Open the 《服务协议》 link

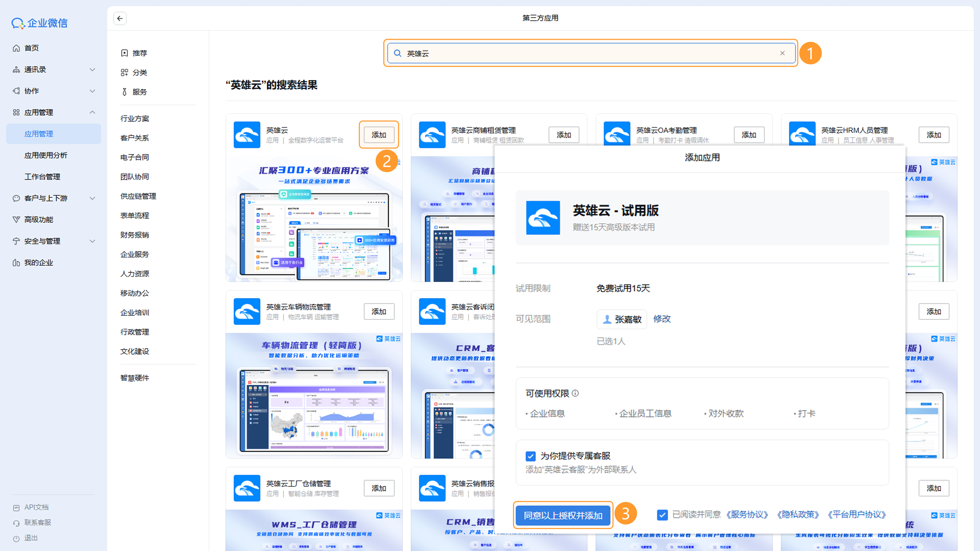(x=747, y=515)
